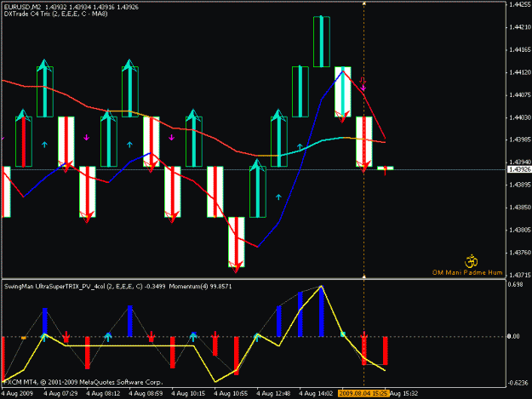
Task: Select the highest cyan candle at chart top
Action: point(322,42)
